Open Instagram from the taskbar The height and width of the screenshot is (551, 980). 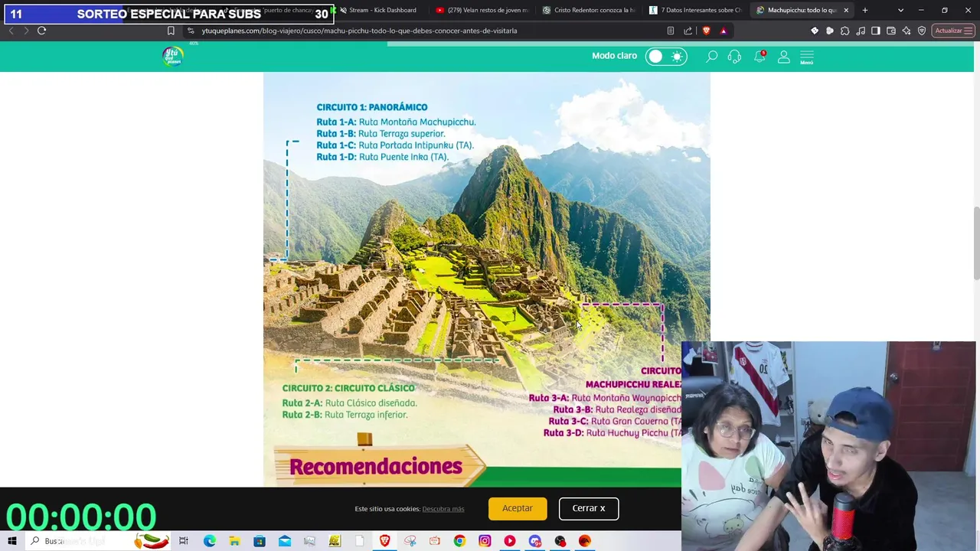[485, 541]
